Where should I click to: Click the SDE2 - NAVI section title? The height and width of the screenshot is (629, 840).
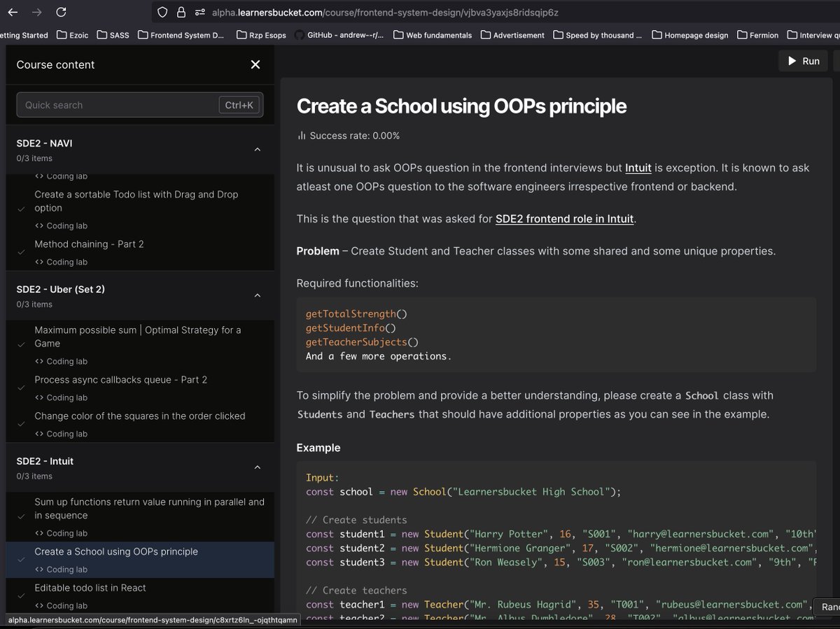(x=44, y=143)
